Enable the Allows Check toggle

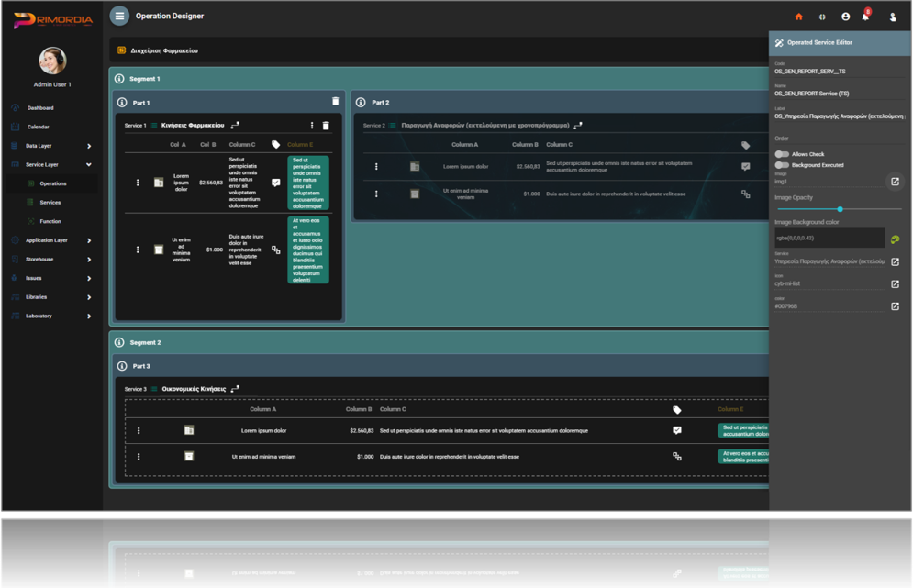coord(782,154)
